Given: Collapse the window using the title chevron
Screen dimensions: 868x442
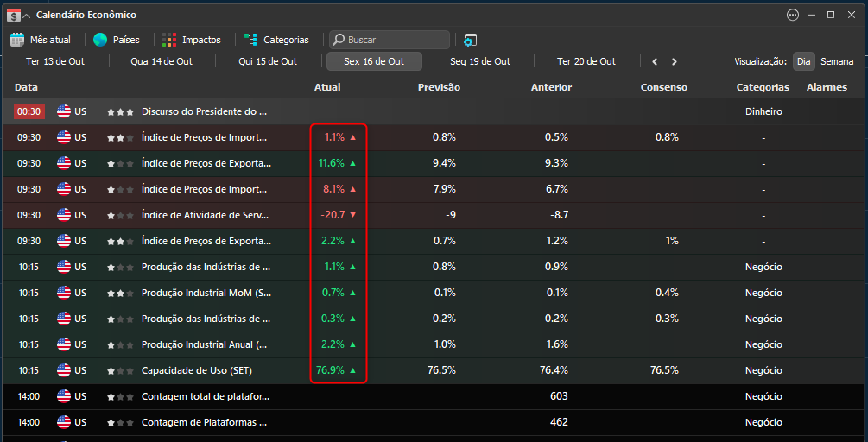Looking at the screenshot, I should pos(27,16).
